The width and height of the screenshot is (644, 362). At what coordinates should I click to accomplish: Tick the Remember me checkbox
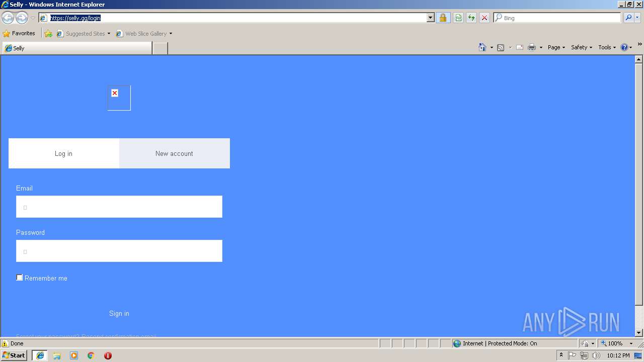pyautogui.click(x=20, y=278)
